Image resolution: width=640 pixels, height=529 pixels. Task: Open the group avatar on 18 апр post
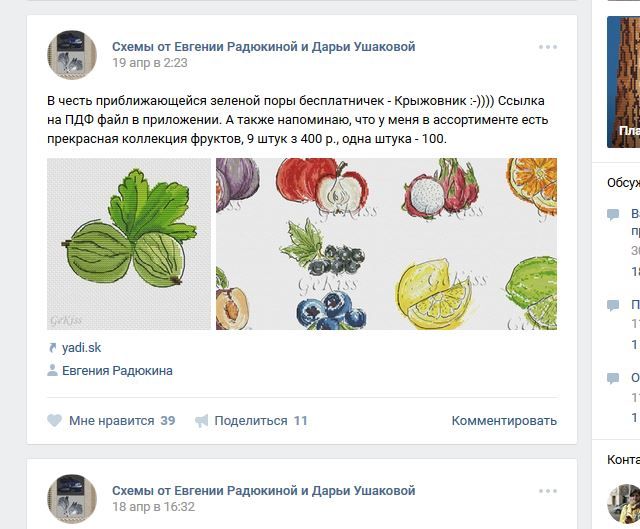point(72,499)
